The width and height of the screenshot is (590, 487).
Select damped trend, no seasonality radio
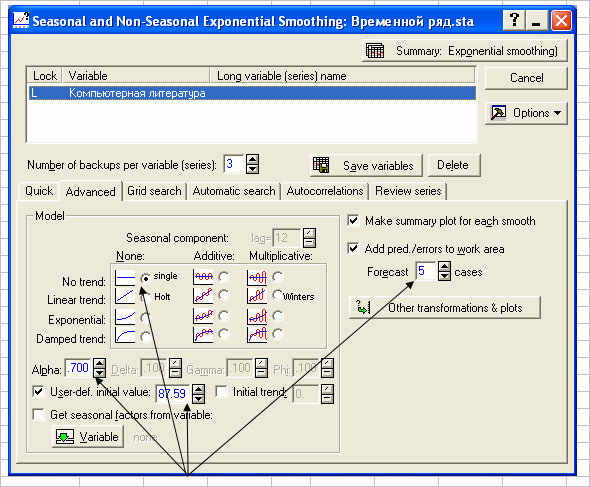pyautogui.click(x=145, y=336)
